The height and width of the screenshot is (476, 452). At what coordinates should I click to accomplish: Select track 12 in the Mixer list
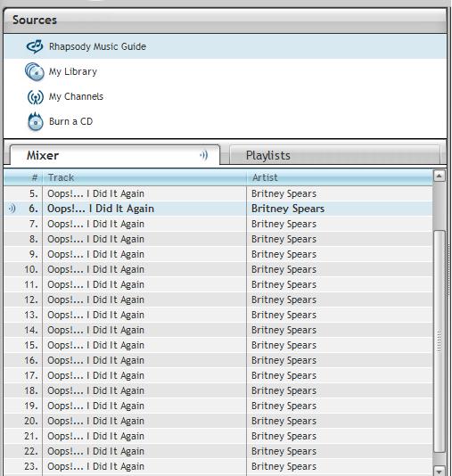(x=218, y=300)
